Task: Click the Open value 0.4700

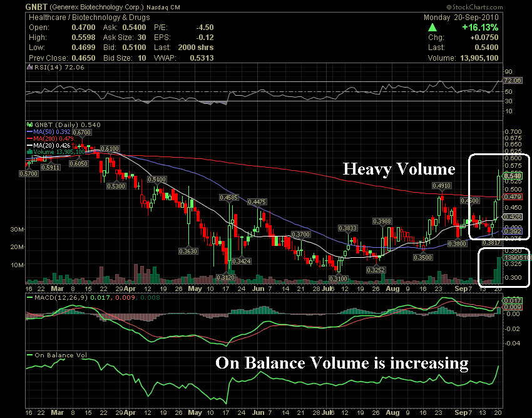Action: point(83,28)
